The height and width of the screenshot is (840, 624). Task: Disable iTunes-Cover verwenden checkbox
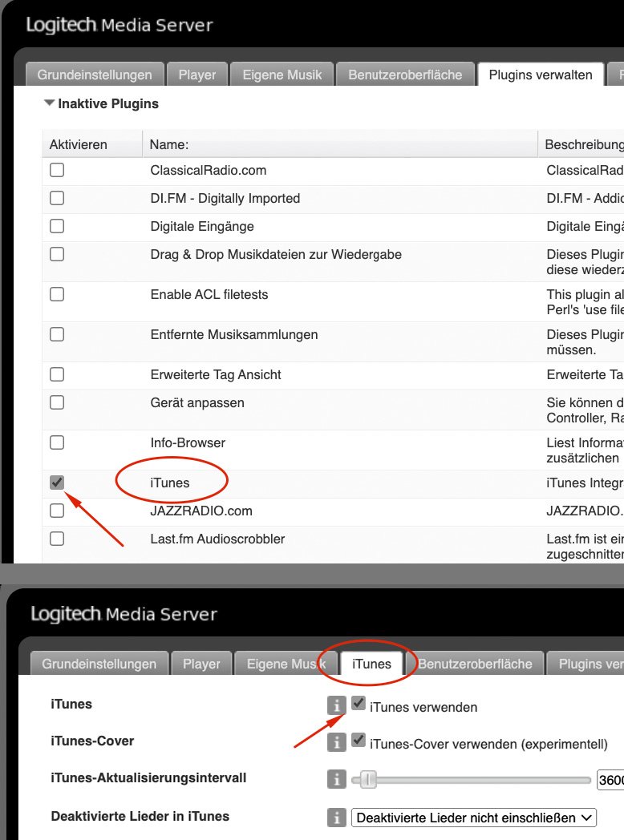(x=359, y=741)
